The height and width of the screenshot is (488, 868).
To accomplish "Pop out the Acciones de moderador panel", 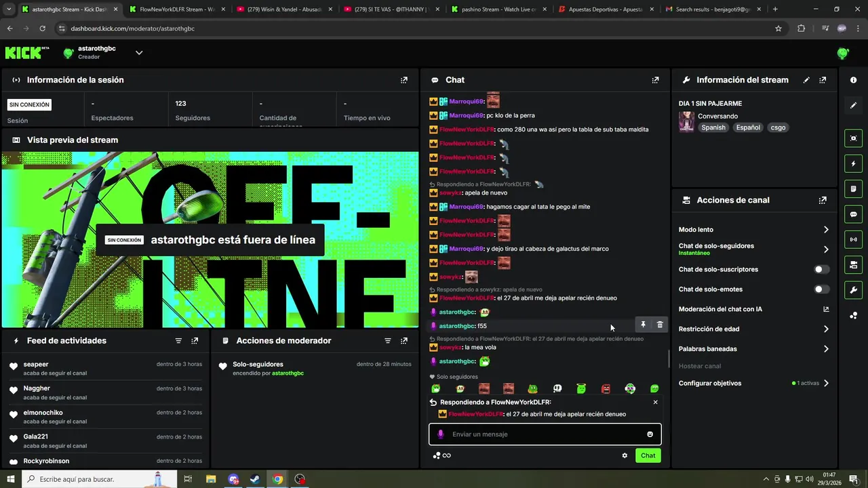I will coord(404,341).
